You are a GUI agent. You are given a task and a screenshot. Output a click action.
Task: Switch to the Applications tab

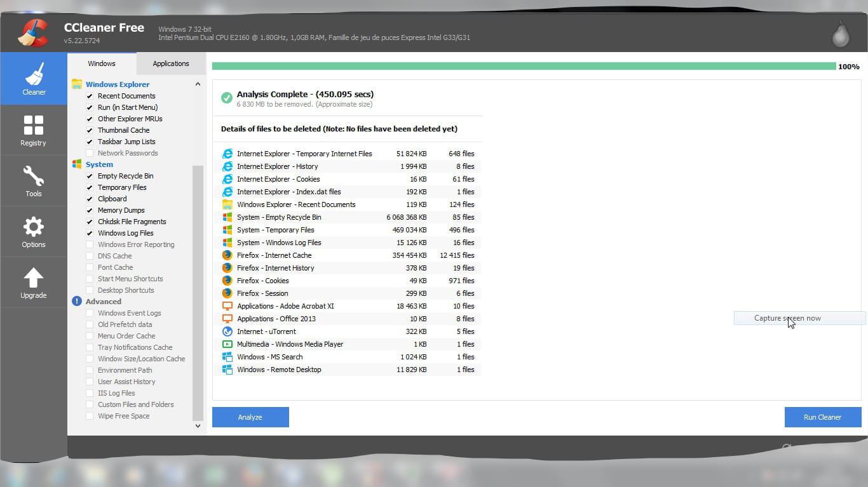click(x=171, y=63)
